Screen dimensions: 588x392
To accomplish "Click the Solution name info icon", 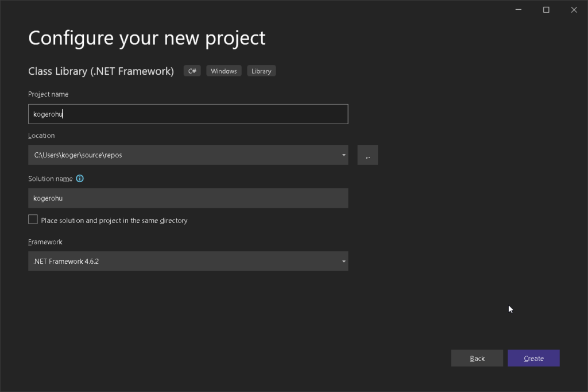I will pos(80,179).
